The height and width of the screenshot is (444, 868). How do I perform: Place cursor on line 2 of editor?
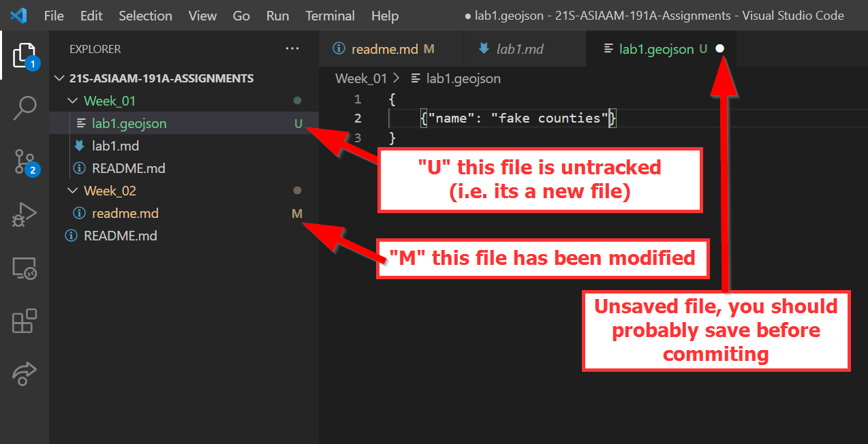[x=518, y=118]
